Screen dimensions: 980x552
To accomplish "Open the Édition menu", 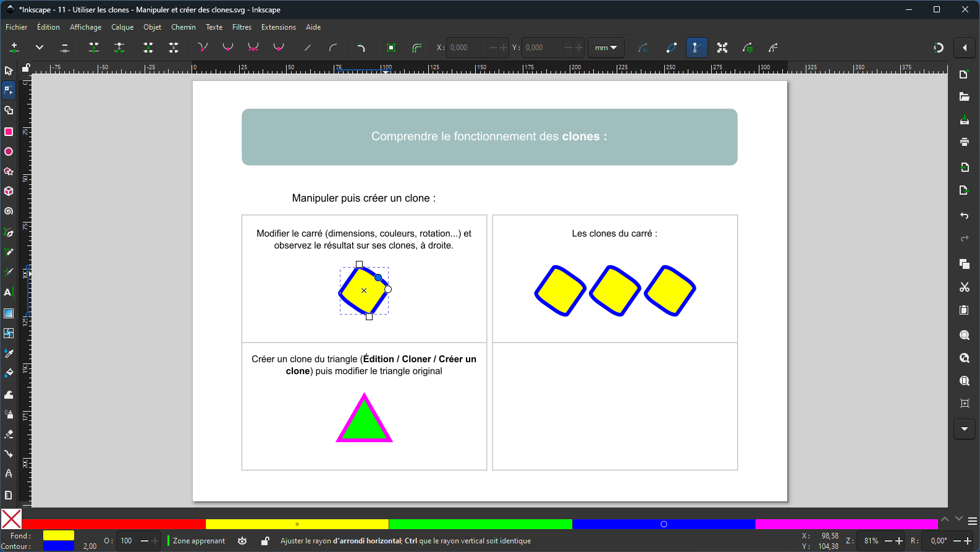I will [x=48, y=27].
